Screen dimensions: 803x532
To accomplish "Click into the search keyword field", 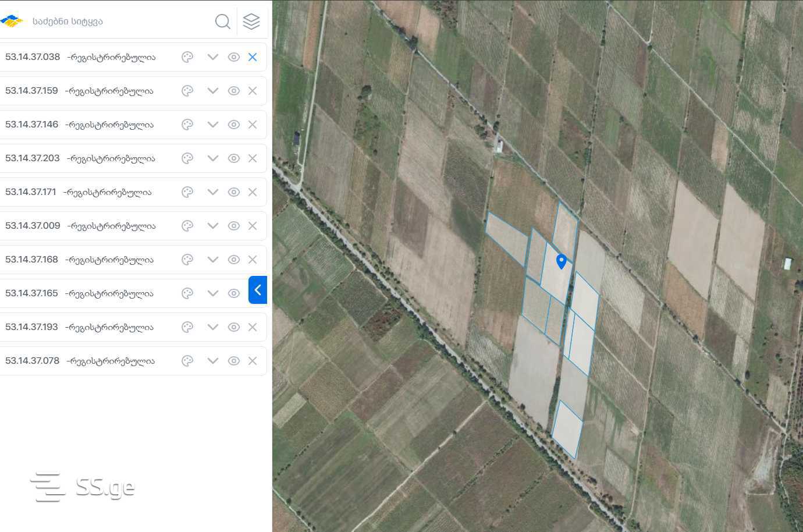I will click(116, 22).
